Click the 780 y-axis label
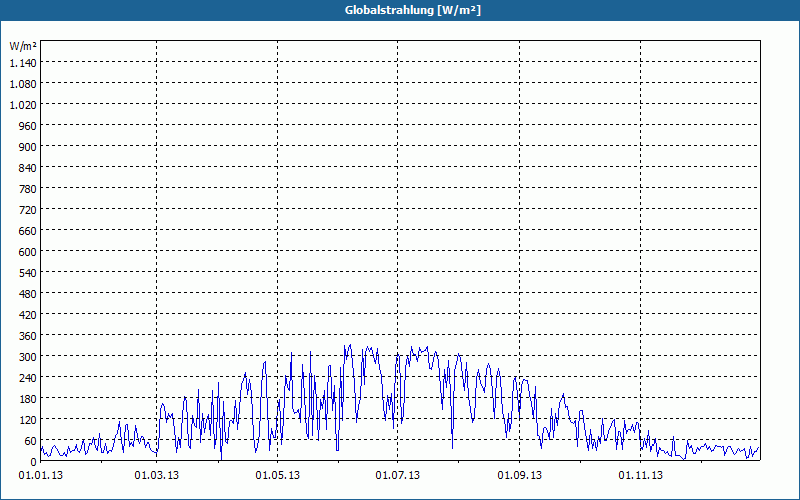The width and height of the screenshot is (800, 500). [28, 189]
